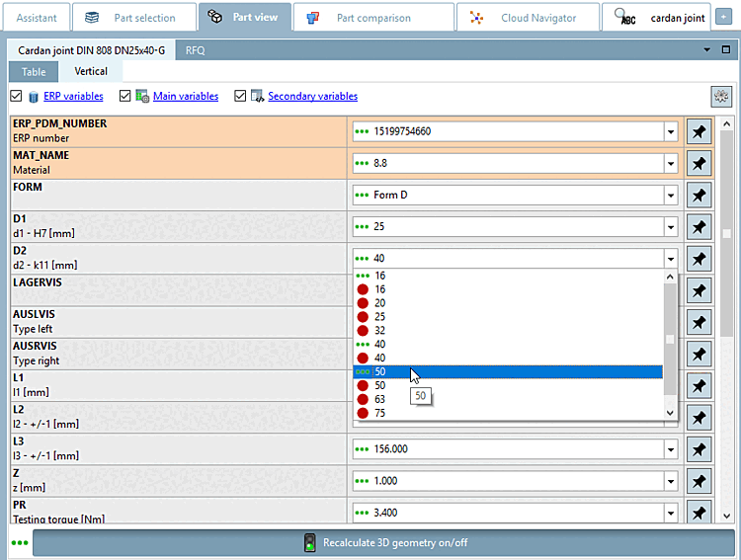
Task: Select highlighted value 50 in D2 list
Action: click(x=508, y=372)
